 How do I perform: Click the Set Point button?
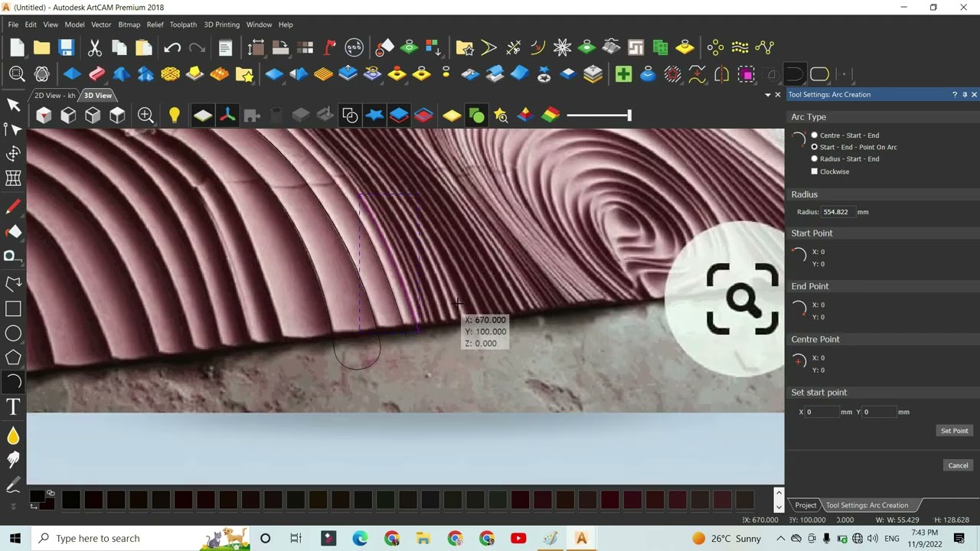click(x=954, y=431)
